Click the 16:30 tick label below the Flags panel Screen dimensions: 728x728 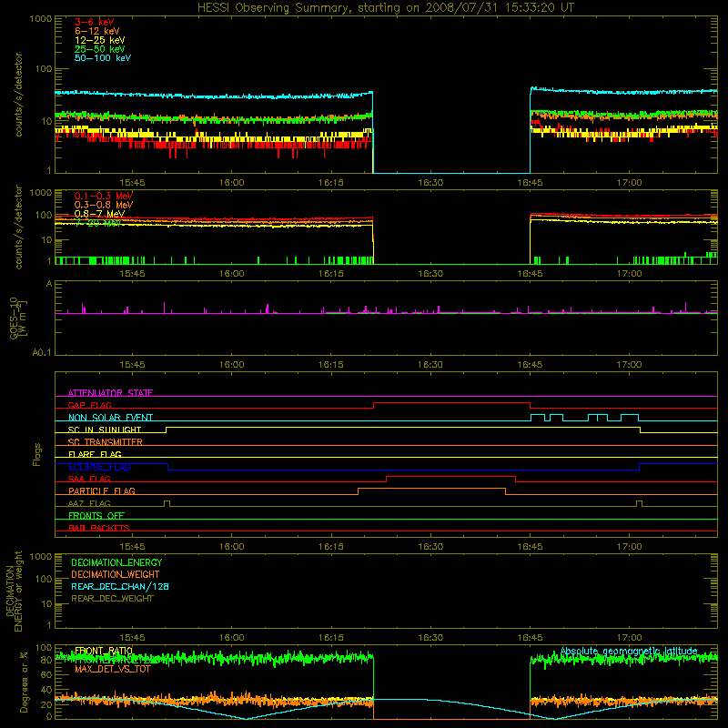pos(430,547)
